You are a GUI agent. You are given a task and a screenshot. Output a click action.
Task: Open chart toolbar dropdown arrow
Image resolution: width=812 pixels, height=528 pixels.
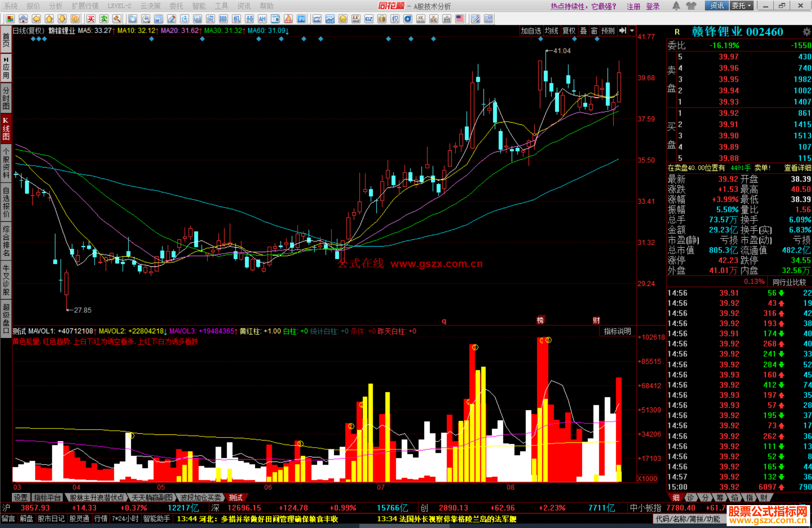632,31
